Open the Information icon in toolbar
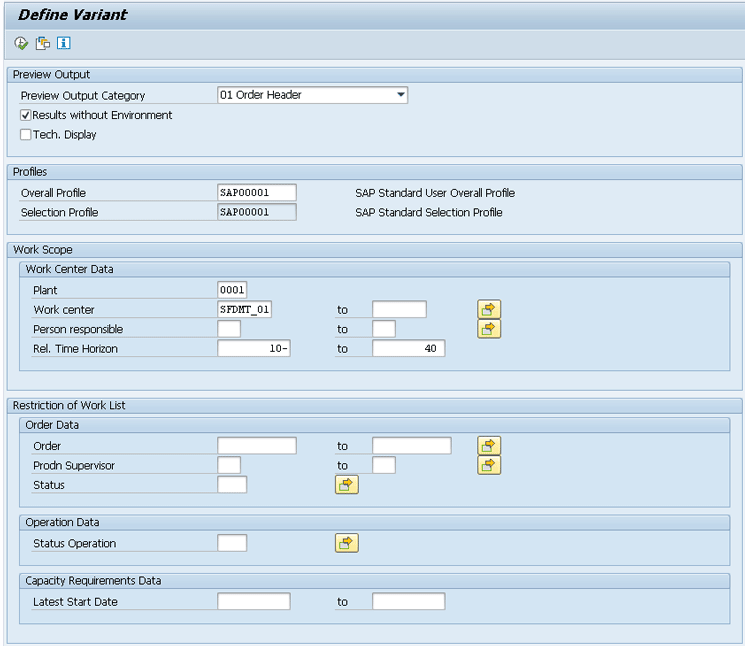745x646 pixels. point(64,43)
